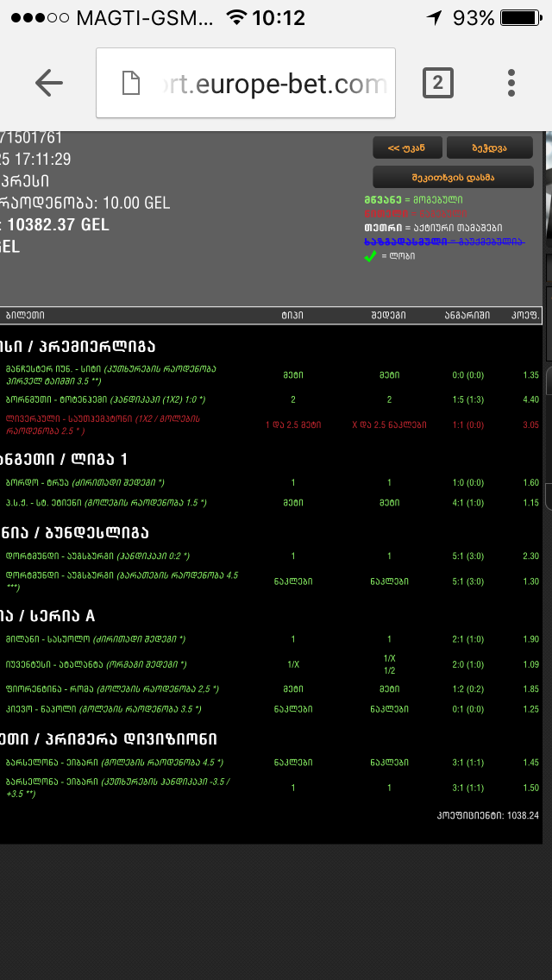The height and width of the screenshot is (980, 552).
Task: Select 'ბარსელონა - ეიბარი' goals 4.5 row
Action: pyautogui.click(x=272, y=763)
